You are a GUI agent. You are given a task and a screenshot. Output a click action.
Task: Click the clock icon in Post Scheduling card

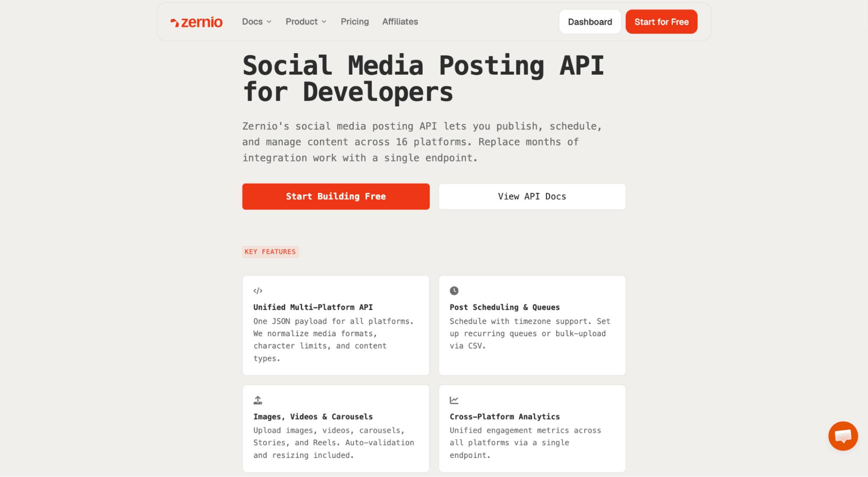(x=454, y=291)
